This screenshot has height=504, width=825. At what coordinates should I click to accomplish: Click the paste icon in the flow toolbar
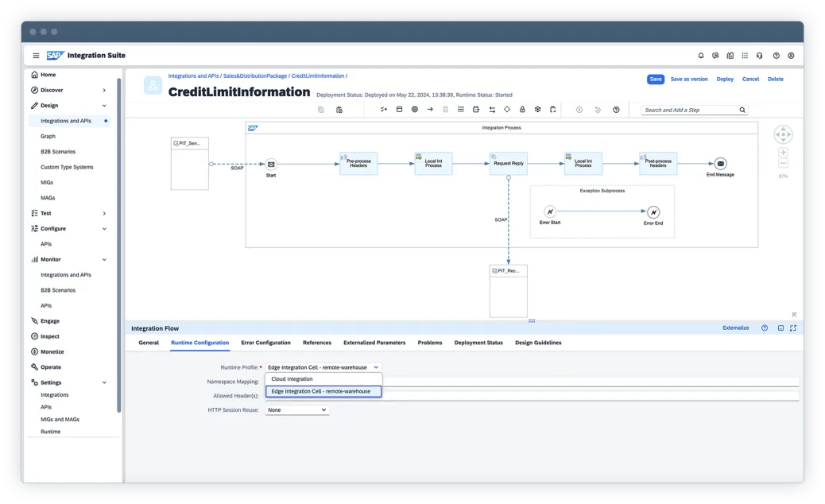click(339, 110)
